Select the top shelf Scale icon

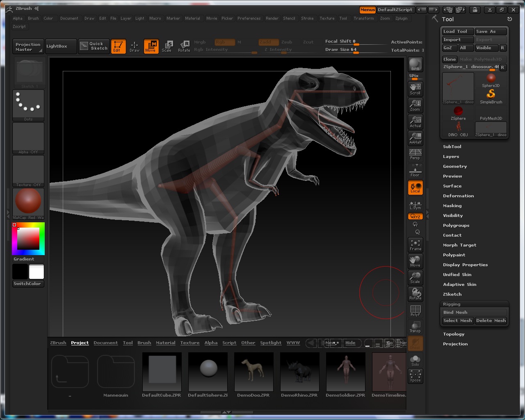(x=167, y=46)
